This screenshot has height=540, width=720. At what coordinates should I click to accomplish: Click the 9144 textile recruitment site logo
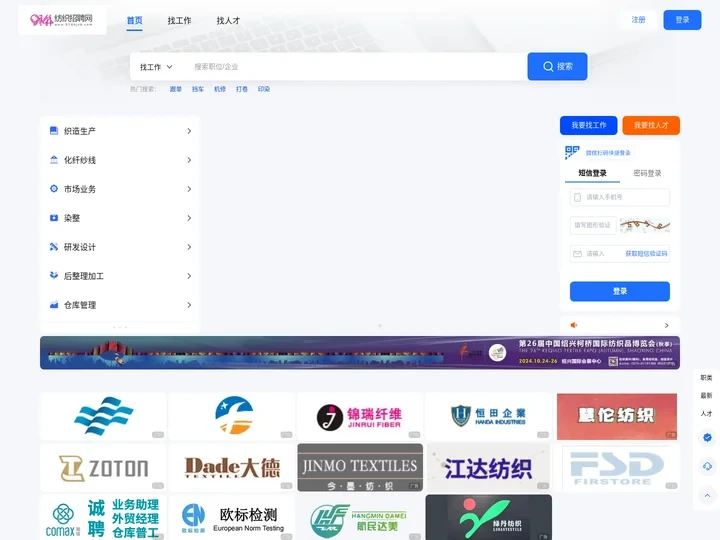pyautogui.click(x=62, y=20)
